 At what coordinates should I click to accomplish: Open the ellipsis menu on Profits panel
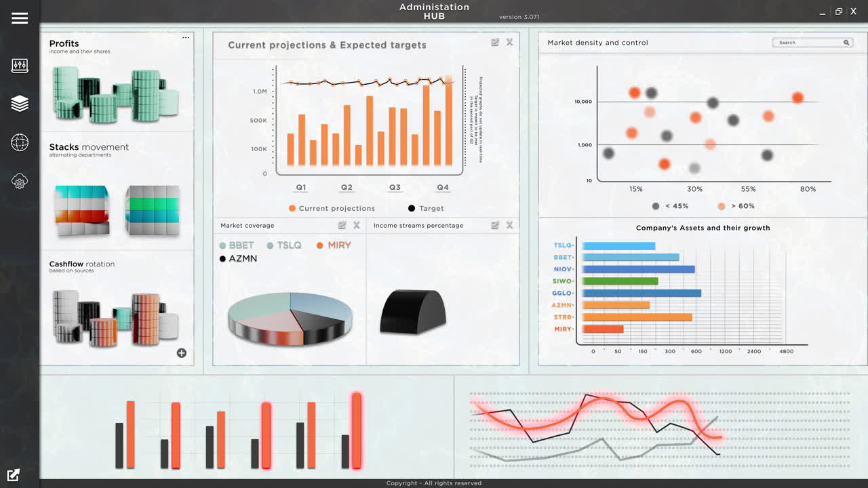(186, 37)
